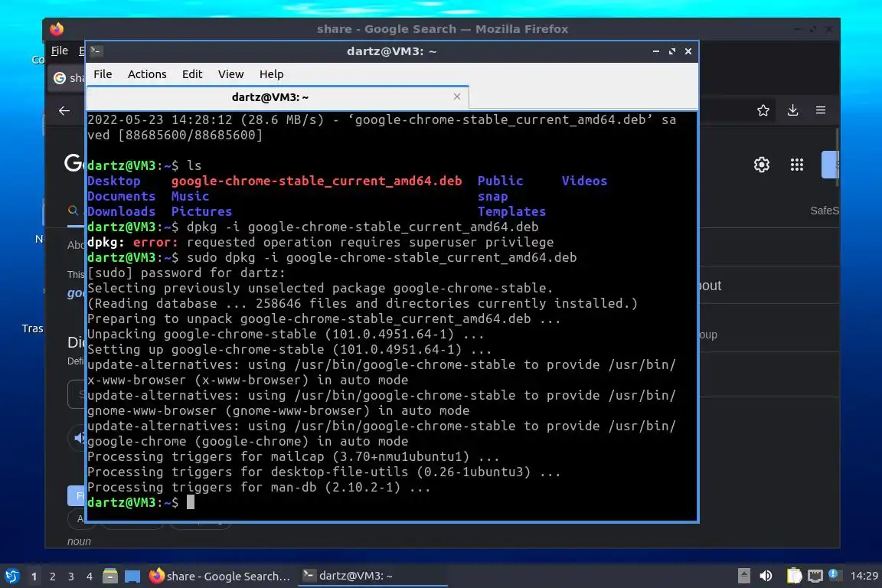
Task: Click network monitor icon in tray
Action: 815,576
